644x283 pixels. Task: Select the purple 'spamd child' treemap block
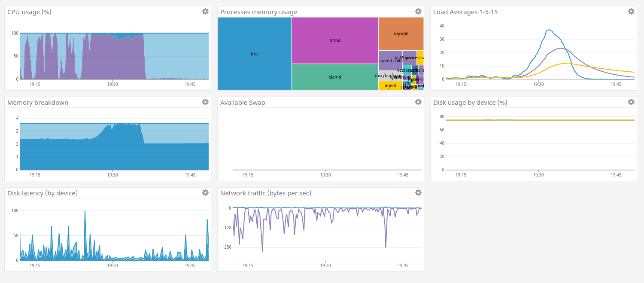pos(390,61)
